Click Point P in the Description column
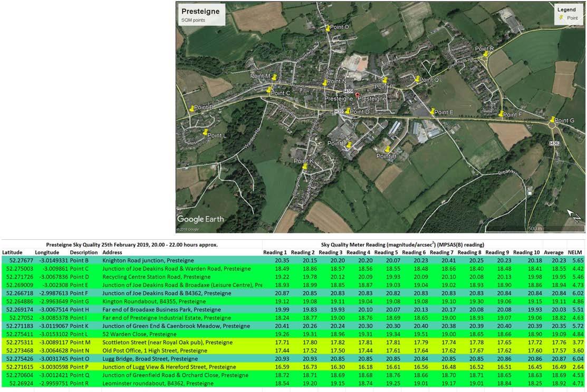 point(79,367)
